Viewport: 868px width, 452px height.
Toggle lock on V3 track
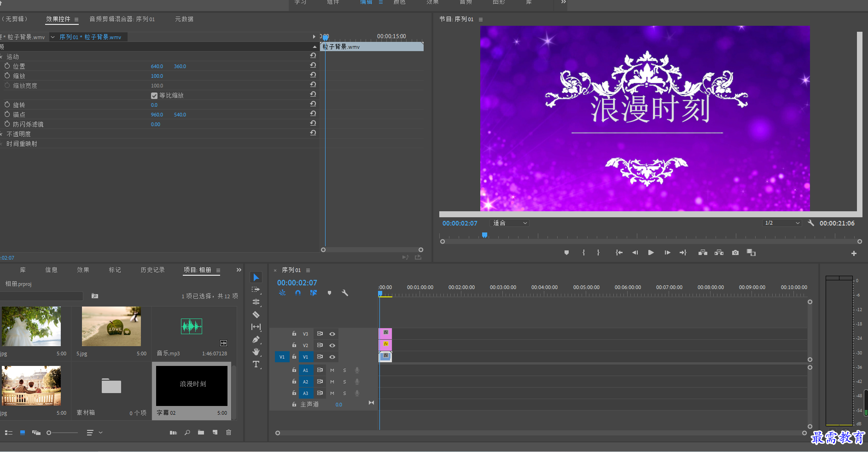click(294, 334)
